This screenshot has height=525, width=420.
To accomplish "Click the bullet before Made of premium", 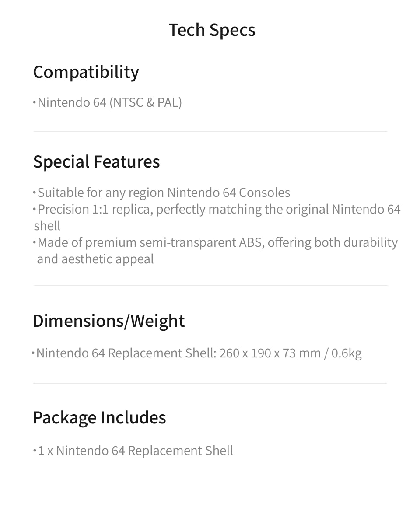I will click(34, 242).
